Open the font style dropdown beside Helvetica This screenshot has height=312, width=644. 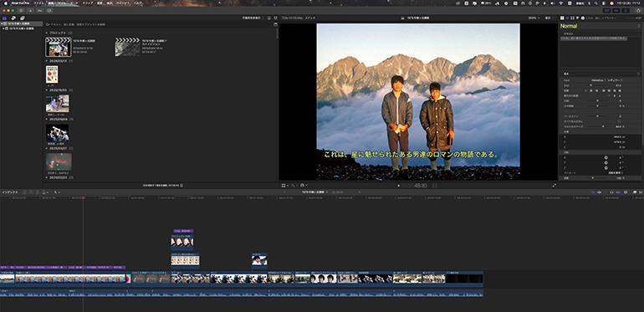click(615, 80)
